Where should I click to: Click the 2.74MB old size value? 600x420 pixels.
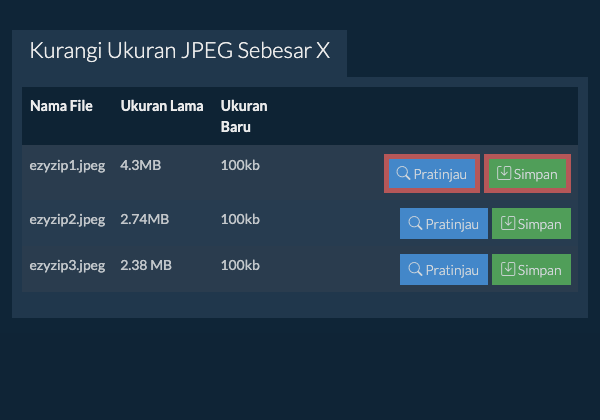coord(145,219)
